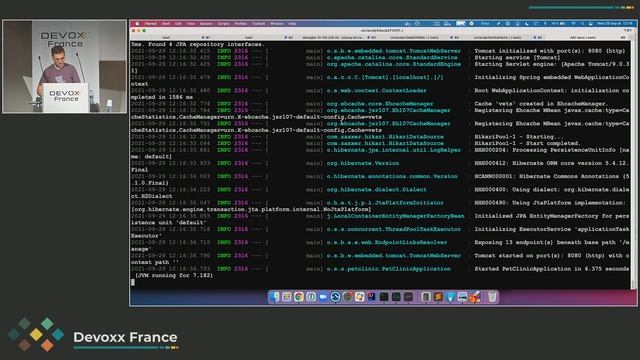Viewport: 640px width, 360px height.
Task: Click the battery status in menu bar
Action: click(558, 24)
